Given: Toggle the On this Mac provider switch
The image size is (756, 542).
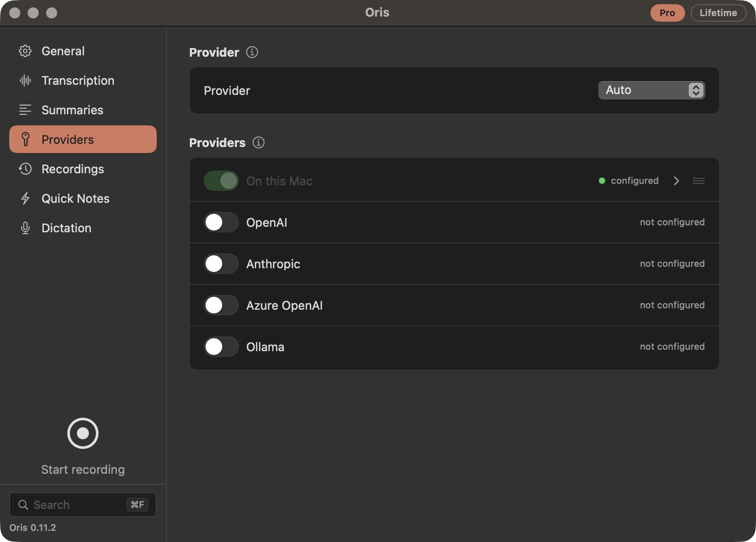Looking at the screenshot, I should coord(221,181).
